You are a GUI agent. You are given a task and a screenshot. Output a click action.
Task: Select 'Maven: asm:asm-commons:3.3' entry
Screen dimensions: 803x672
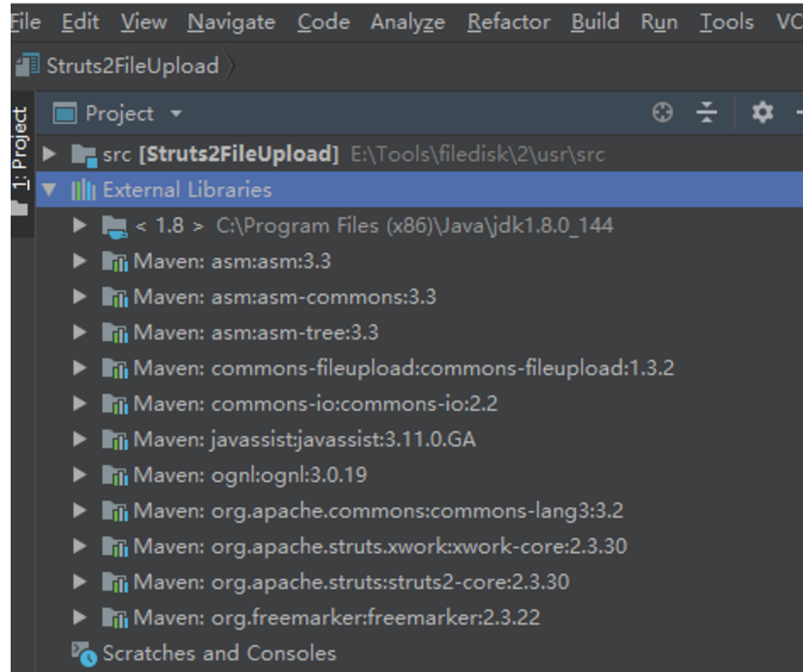tap(419, 297)
